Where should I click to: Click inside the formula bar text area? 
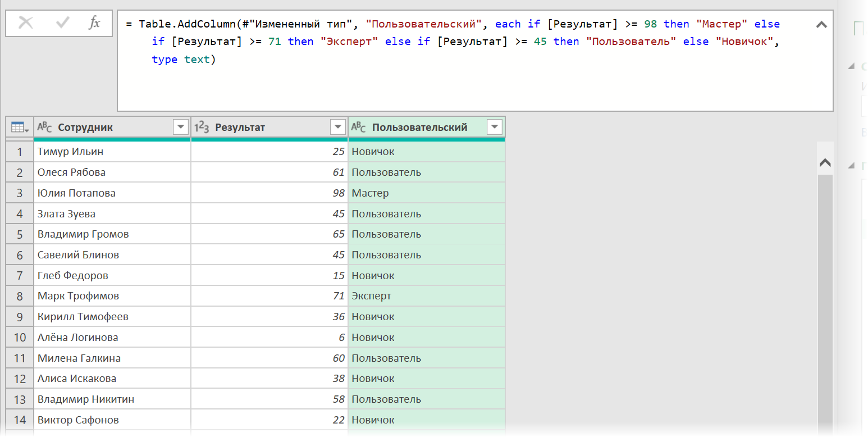pos(475,60)
